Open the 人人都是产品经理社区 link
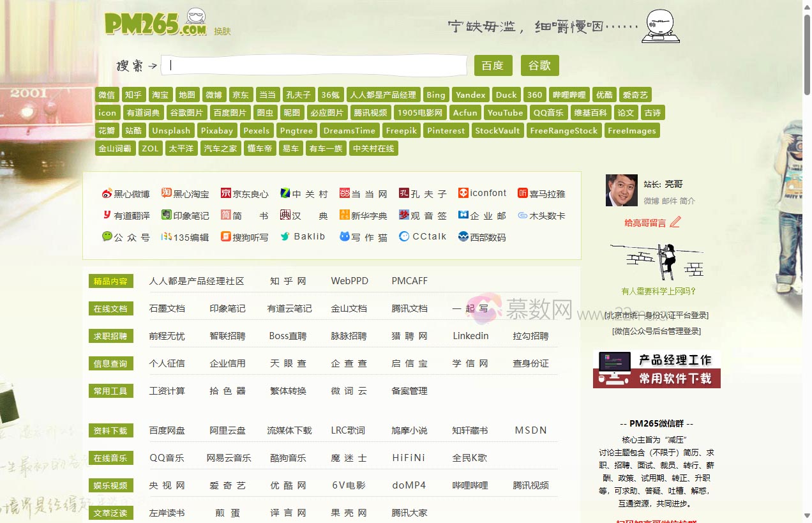 coord(196,281)
